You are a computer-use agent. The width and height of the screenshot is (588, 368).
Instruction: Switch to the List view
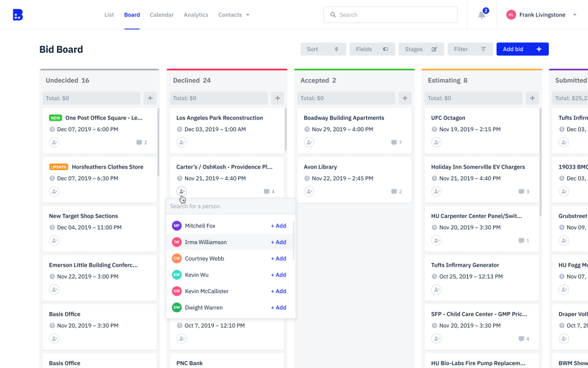[109, 14]
